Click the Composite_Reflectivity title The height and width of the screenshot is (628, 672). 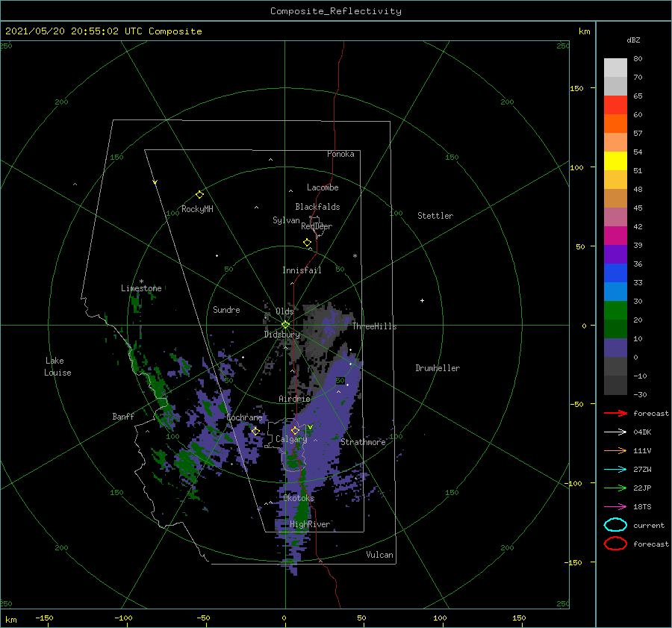point(336,11)
